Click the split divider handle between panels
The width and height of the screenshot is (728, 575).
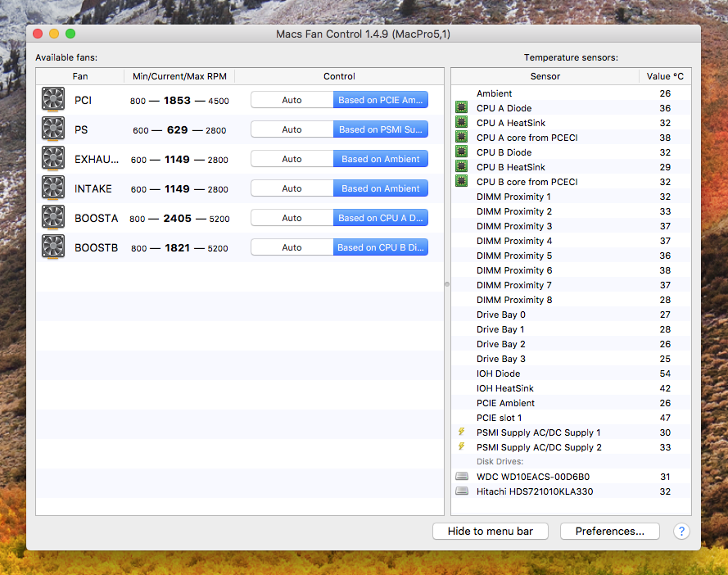click(x=447, y=284)
